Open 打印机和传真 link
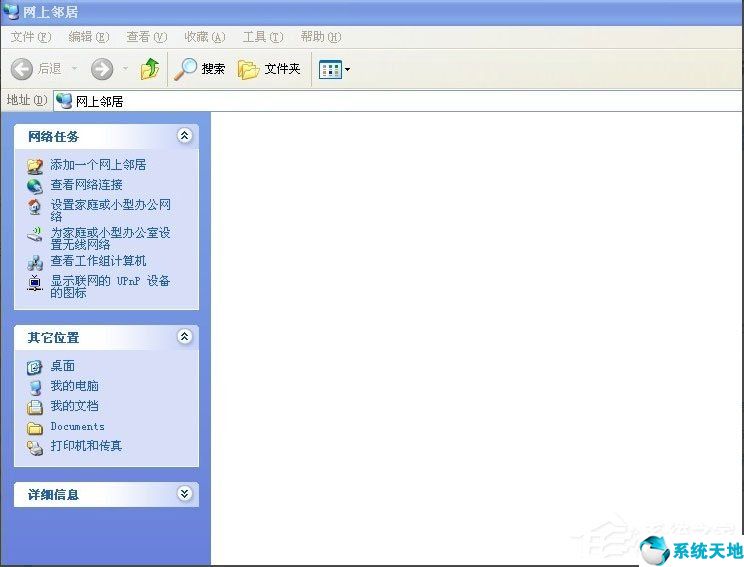The width and height of the screenshot is (744, 567). 86,446
